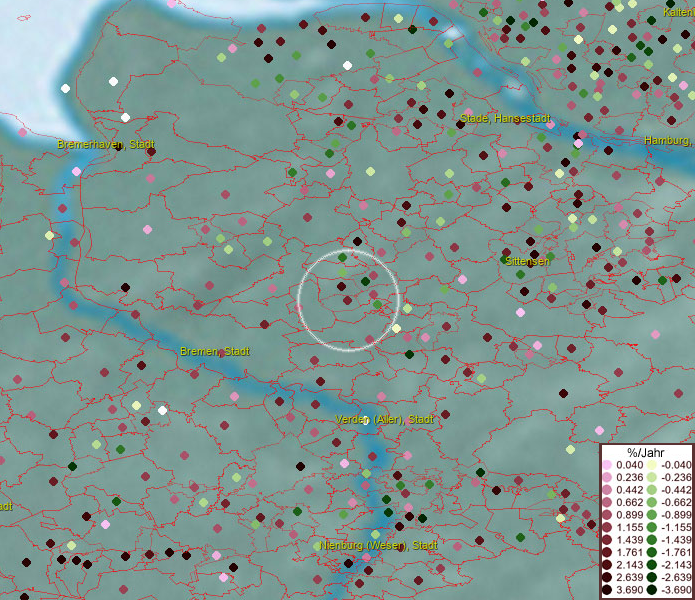Select the 0.442 pink legend swatch
The height and width of the screenshot is (600, 695).
pyautogui.click(x=607, y=490)
